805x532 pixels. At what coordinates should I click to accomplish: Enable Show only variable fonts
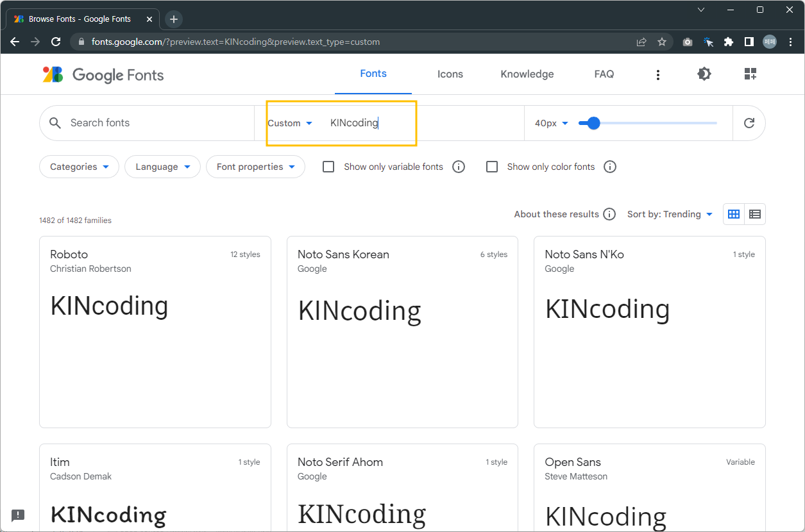[328, 167]
